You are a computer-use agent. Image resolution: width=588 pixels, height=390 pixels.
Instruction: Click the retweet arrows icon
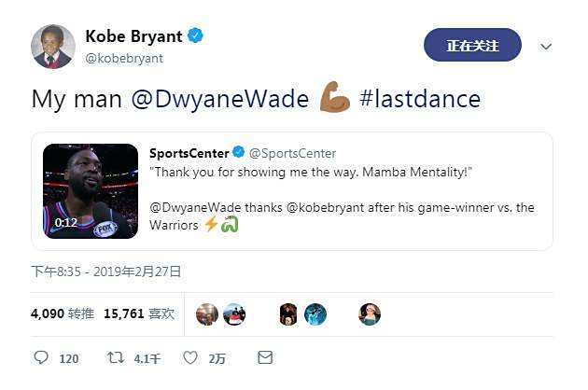pos(115,357)
